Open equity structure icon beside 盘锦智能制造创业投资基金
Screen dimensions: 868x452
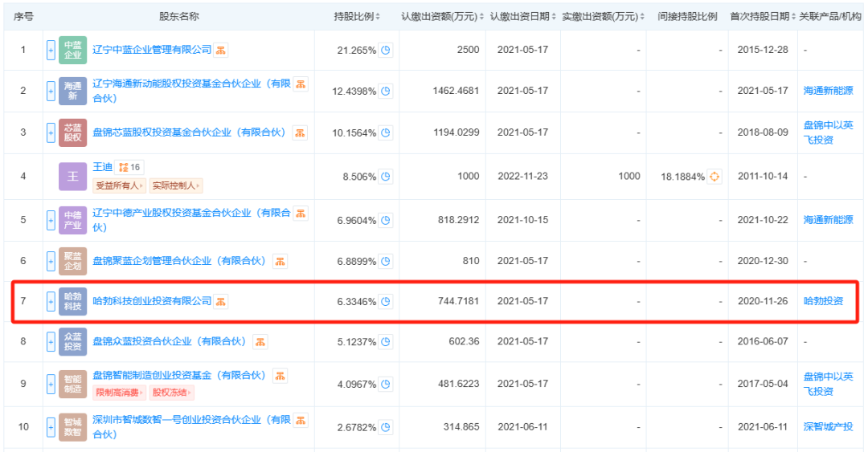[x=280, y=376]
